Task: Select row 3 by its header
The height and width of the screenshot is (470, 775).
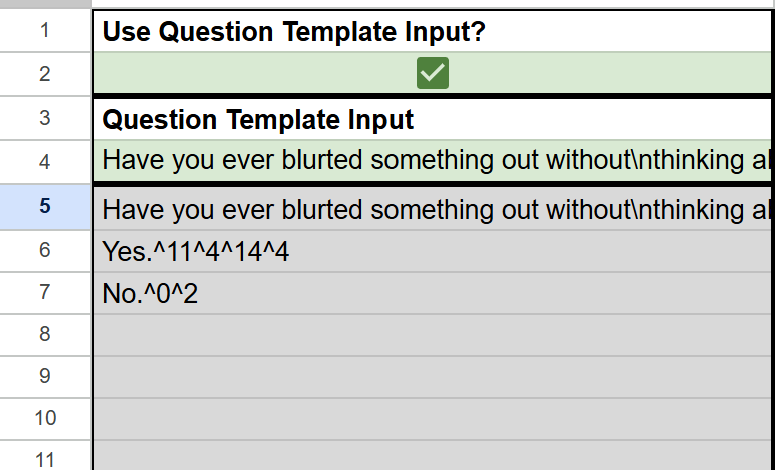Action: click(x=45, y=118)
